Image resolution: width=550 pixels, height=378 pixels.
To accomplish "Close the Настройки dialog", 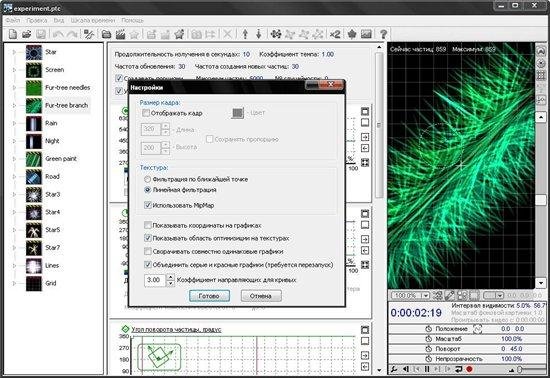I will point(330,85).
